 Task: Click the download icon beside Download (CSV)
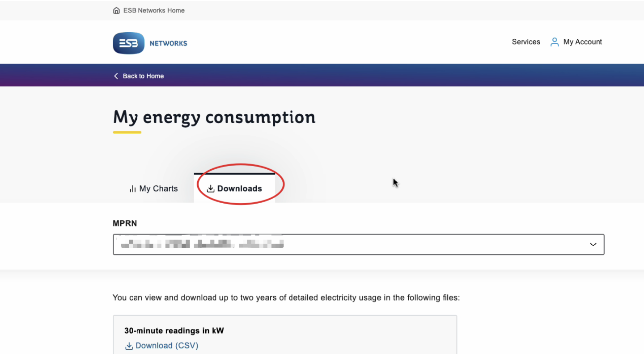pyautogui.click(x=129, y=346)
